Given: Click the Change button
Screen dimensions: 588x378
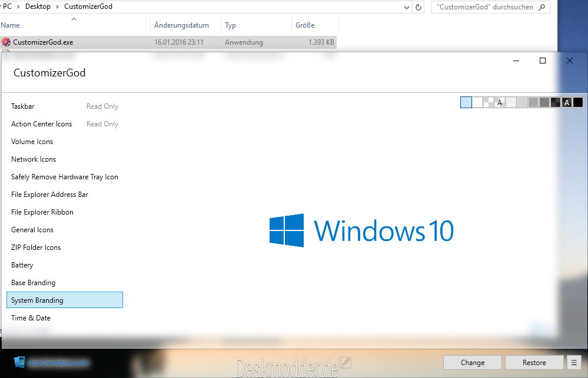Looking at the screenshot, I should pos(473,362).
